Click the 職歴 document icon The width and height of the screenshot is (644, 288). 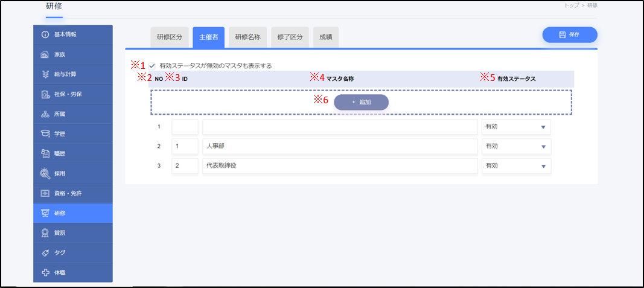[x=45, y=153]
